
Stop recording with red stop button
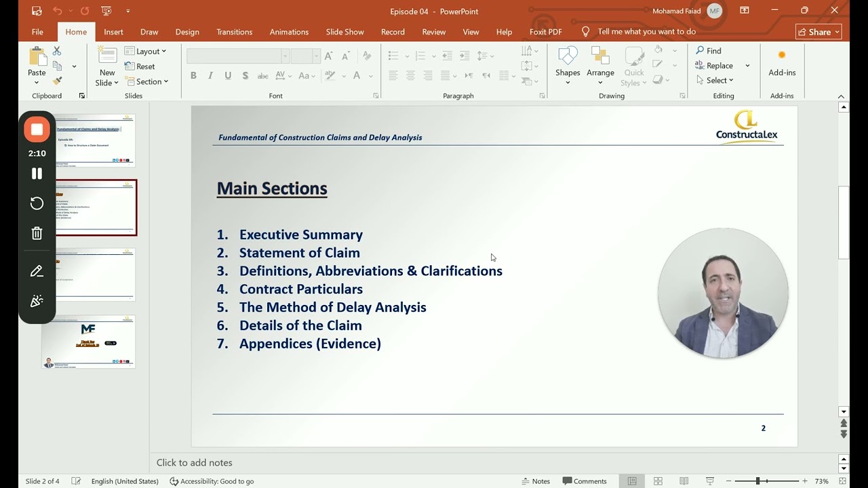(x=37, y=129)
